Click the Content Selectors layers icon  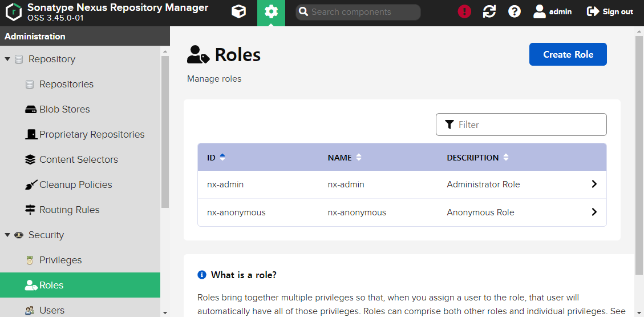pyautogui.click(x=30, y=159)
